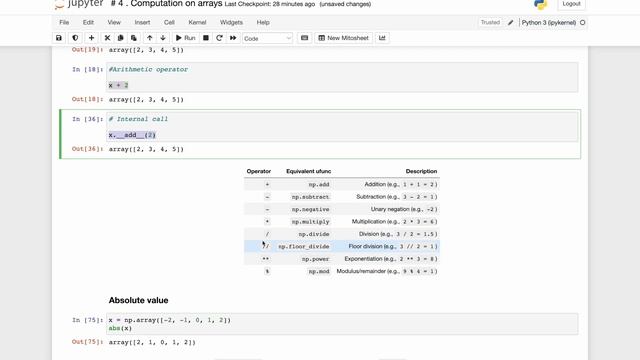Click the In [75] cell prompt

point(87,320)
